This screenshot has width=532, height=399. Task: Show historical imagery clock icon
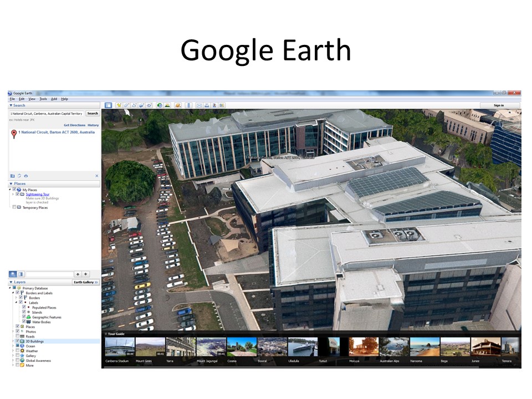click(x=159, y=105)
